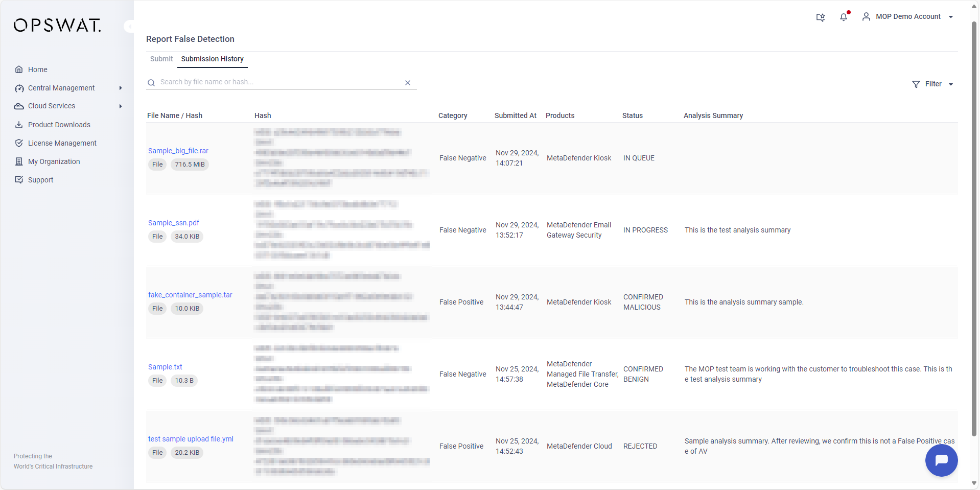Click the Filter funnel icon
The width and height of the screenshot is (980, 490).
tap(916, 84)
